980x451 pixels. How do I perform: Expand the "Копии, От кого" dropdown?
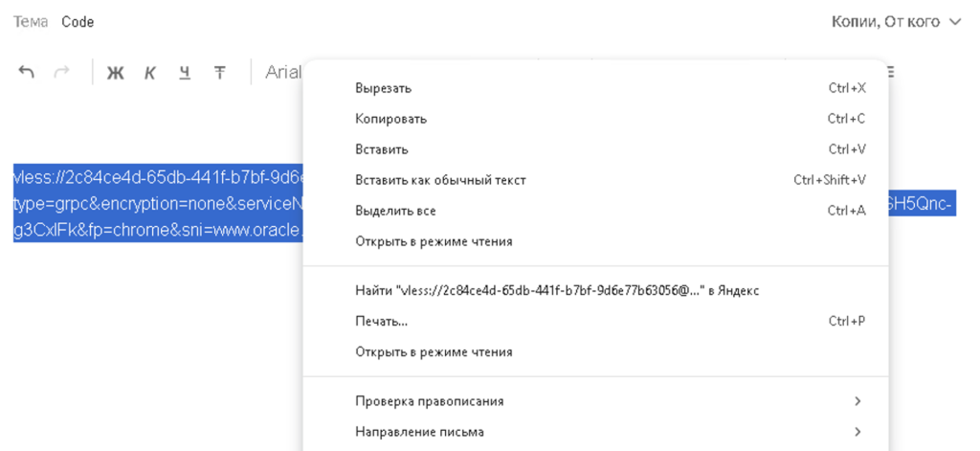click(895, 21)
